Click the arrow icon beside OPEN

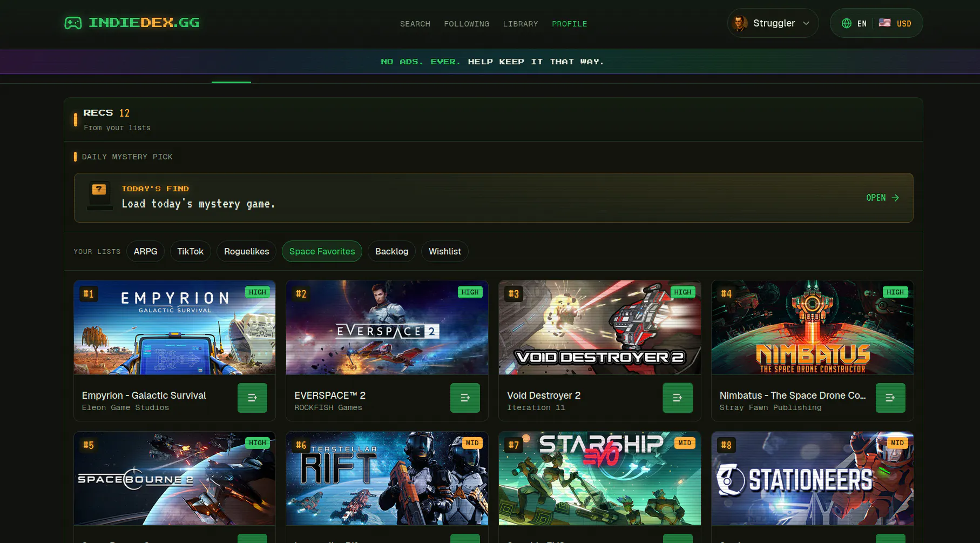tap(895, 198)
